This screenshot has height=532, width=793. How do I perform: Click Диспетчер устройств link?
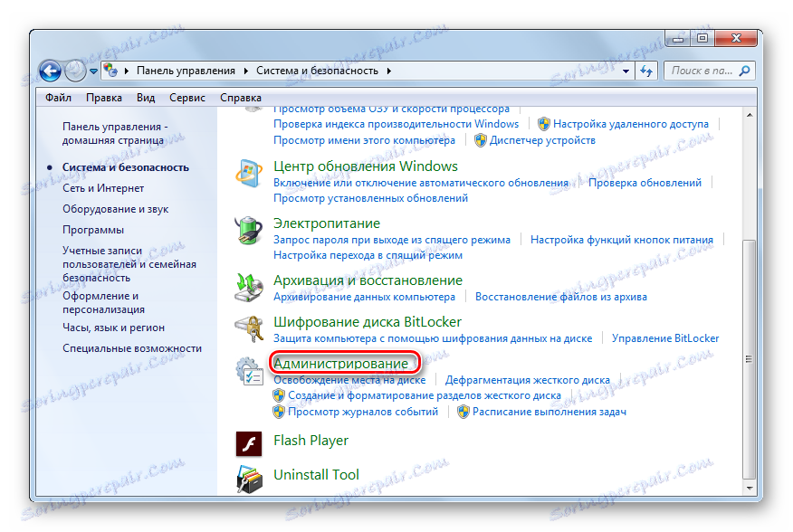click(542, 140)
